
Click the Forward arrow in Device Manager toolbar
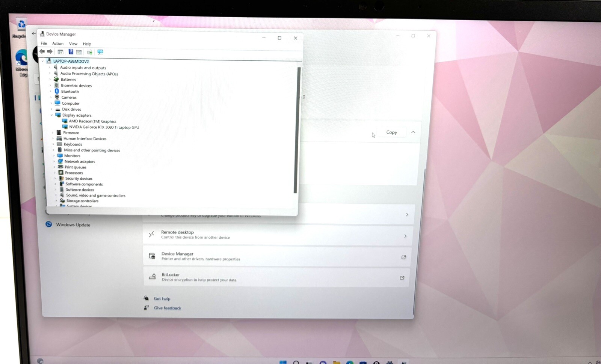pos(50,51)
